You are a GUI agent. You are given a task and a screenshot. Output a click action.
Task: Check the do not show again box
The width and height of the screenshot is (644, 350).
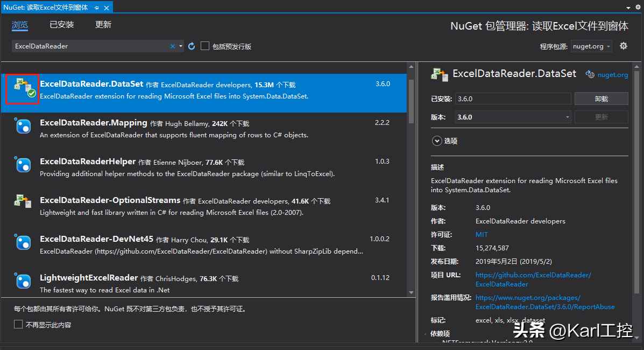tap(18, 324)
